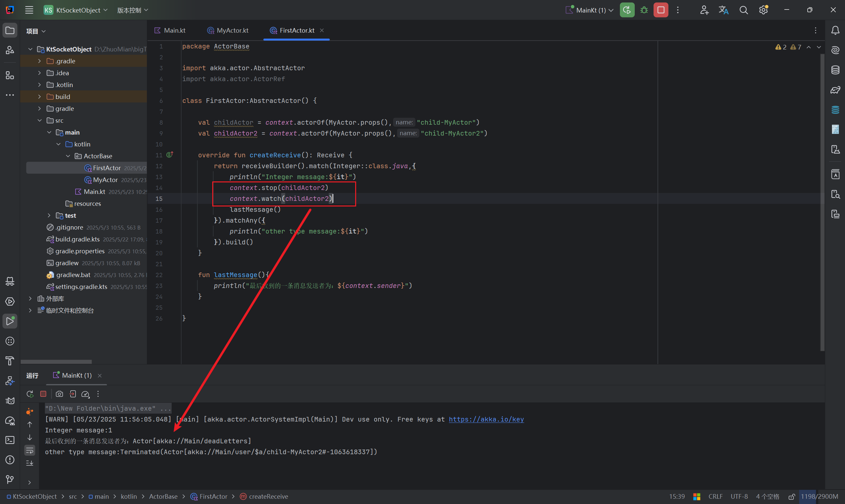845x504 pixels.
Task: Click the 4 个空格 indent indicator
Action: click(x=767, y=496)
